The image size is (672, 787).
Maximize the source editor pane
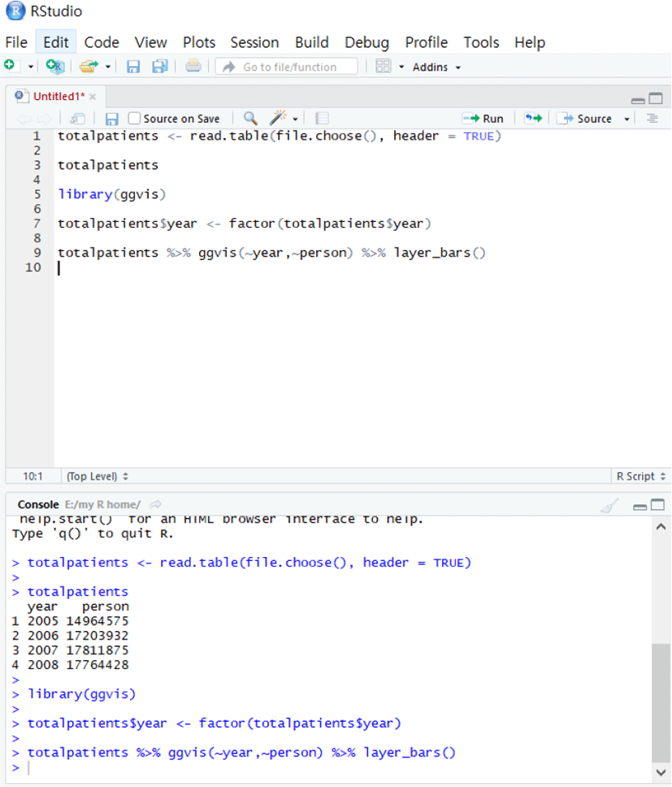point(656,98)
